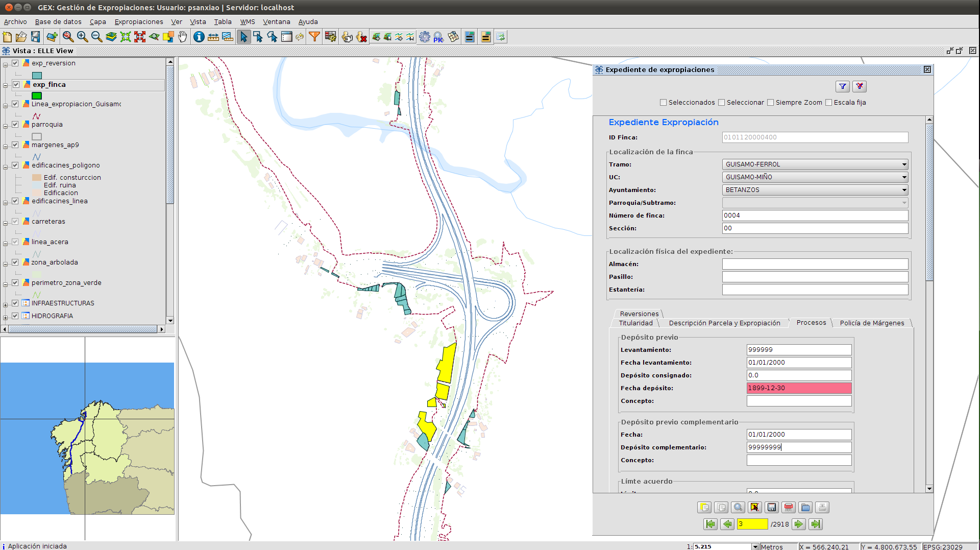Viewport: 980px width, 550px height.
Task: Click the main toolbar funnel filter icon
Action: pos(315,37)
